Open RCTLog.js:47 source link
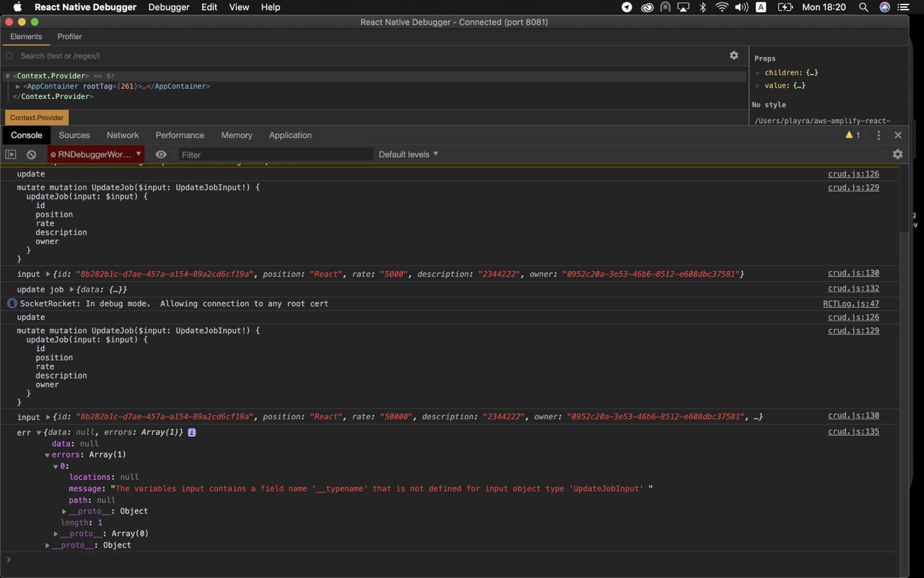This screenshot has height=578, width=924. [851, 303]
